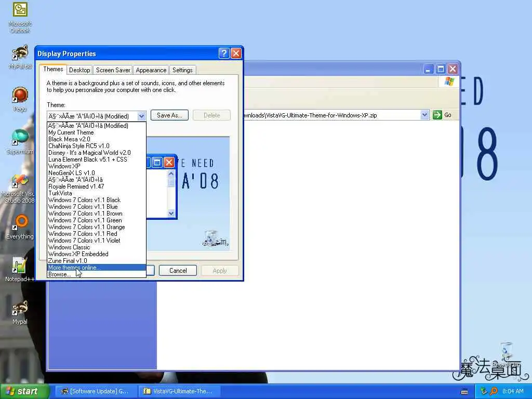Viewport: 532px width, 399px height.
Task: Switch to the Themes tab
Action: tap(53, 69)
